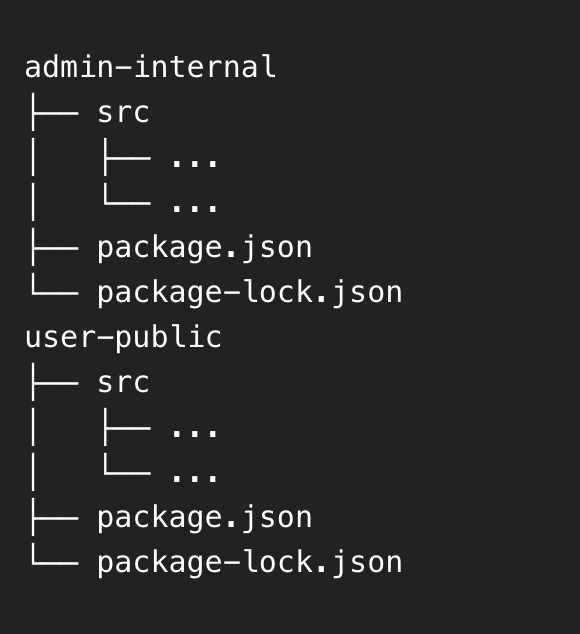The image size is (580, 634).
Task: Click branch connector before admin-internal src
Action: [x=55, y=112]
